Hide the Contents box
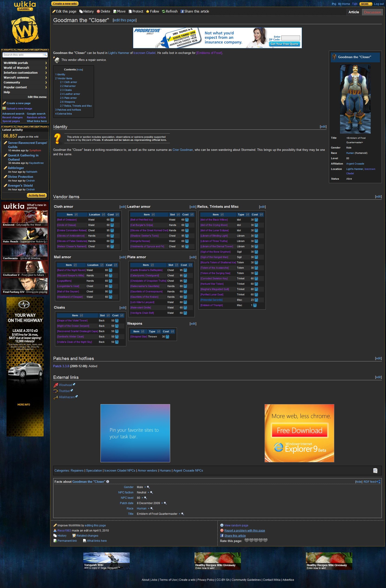 (80, 70)
